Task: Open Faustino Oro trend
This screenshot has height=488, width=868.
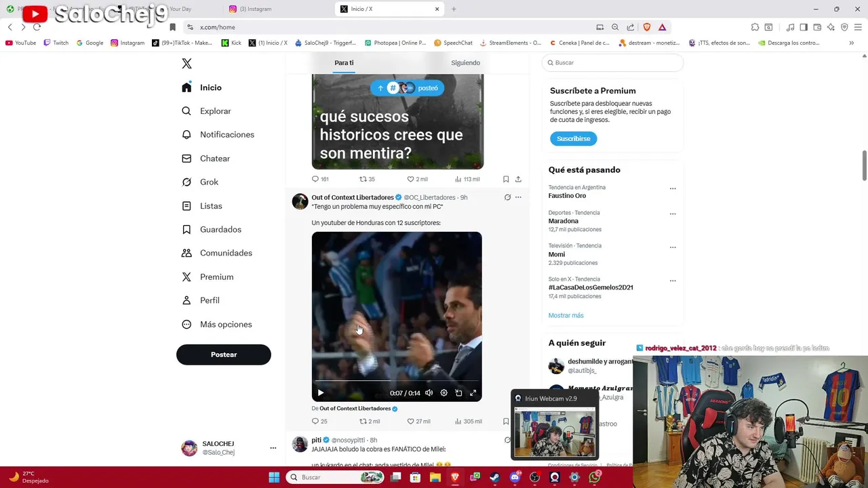Action: (568, 196)
